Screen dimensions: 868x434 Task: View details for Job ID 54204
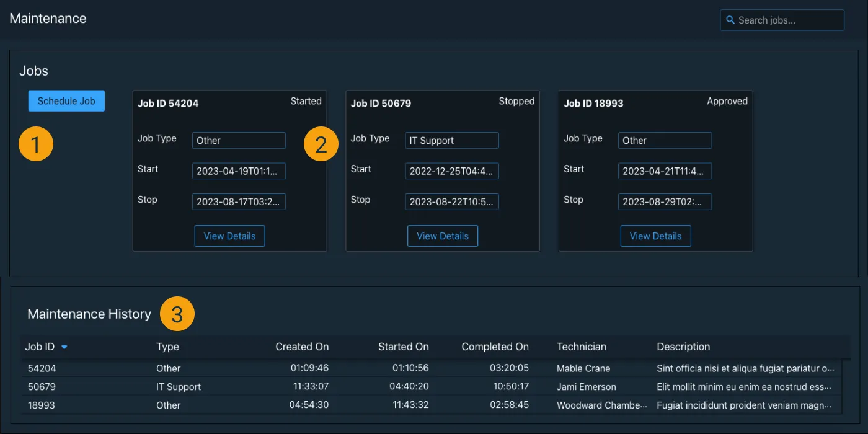[x=229, y=236]
